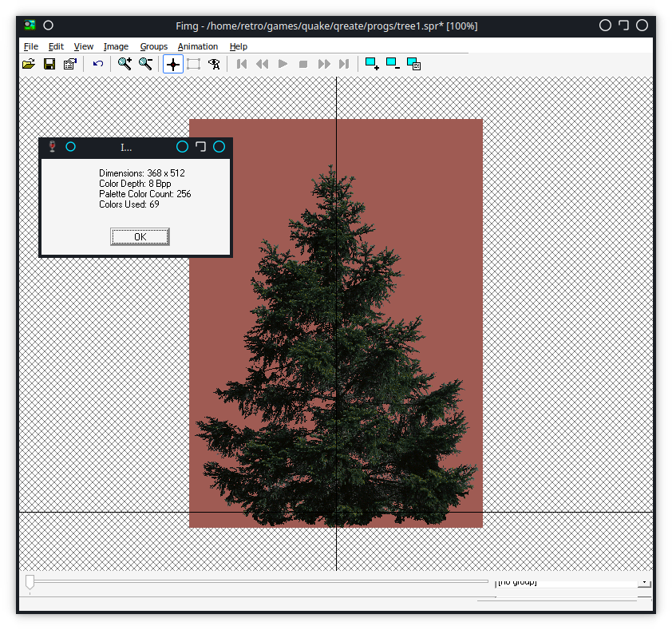Remove the current frame
The height and width of the screenshot is (630, 672).
click(x=392, y=64)
